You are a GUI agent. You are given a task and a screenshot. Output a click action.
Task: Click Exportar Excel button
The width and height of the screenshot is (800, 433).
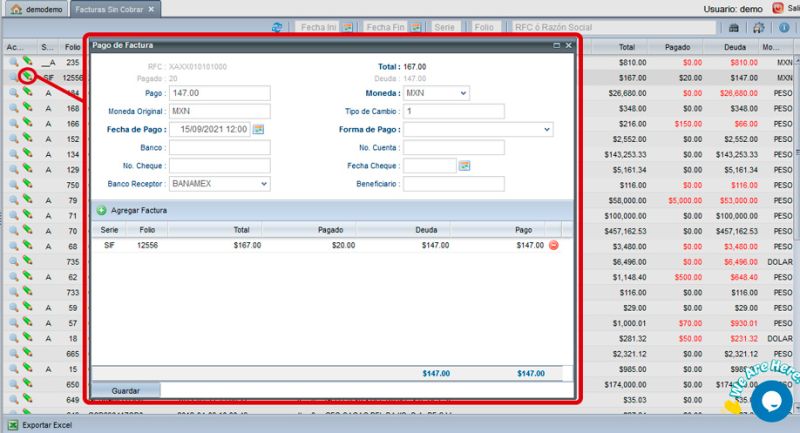(40, 425)
